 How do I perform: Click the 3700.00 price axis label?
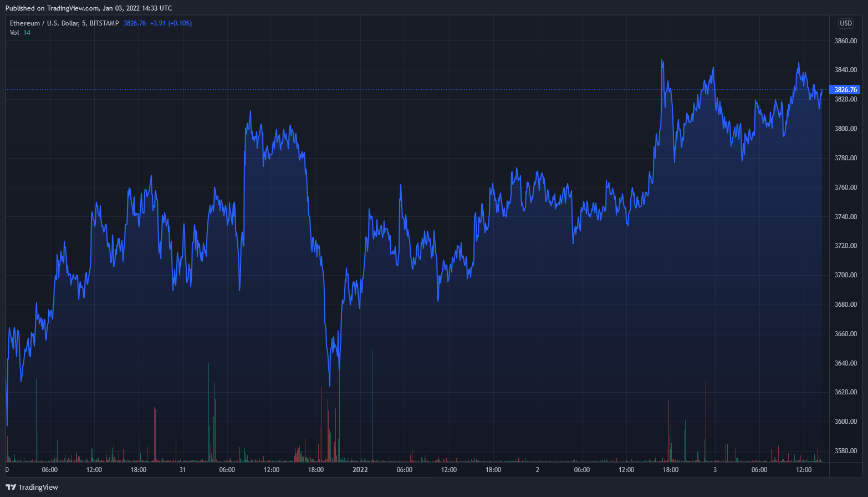(846, 275)
